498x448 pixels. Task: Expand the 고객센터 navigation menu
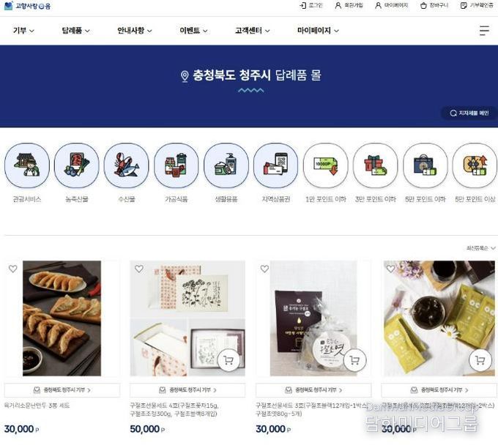click(253, 31)
